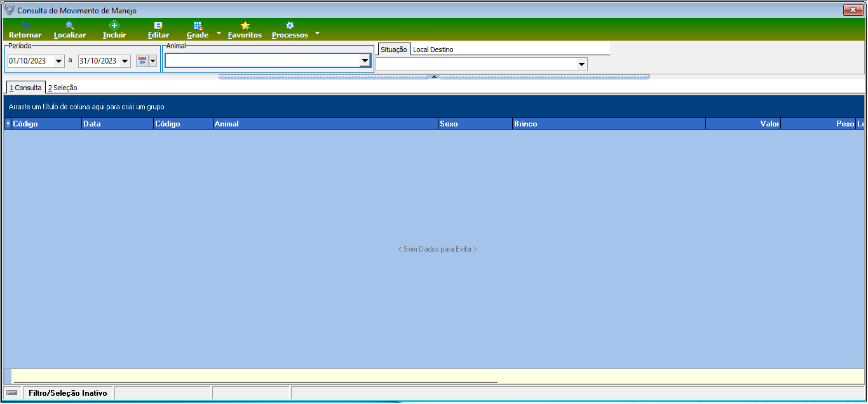
Task: Sort by the Peso column header
Action: coord(818,124)
